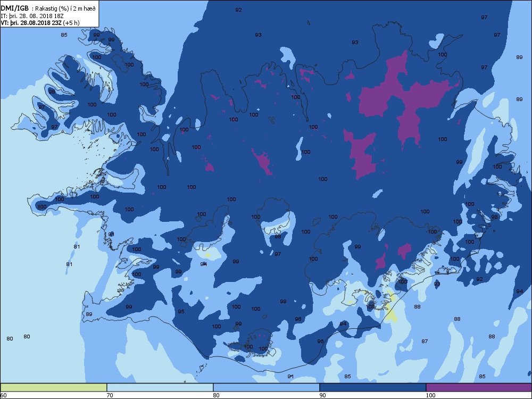Click the legend scale label 60
532x399 pixels.
(3, 395)
